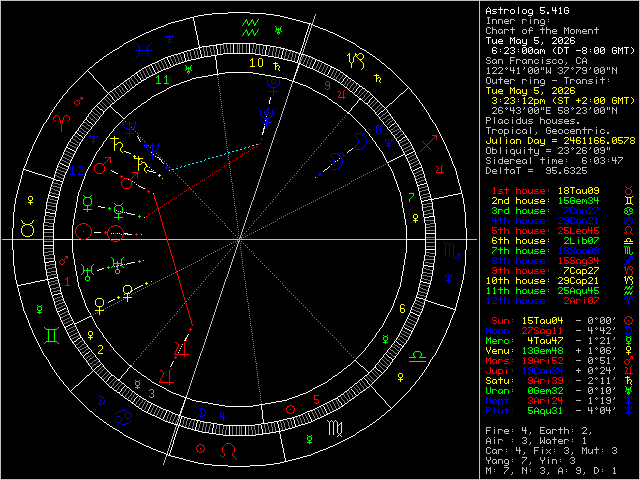Viewport: 640px width, 480px height.
Task: Click house number 7 on the chart wheel
Action: click(411, 198)
